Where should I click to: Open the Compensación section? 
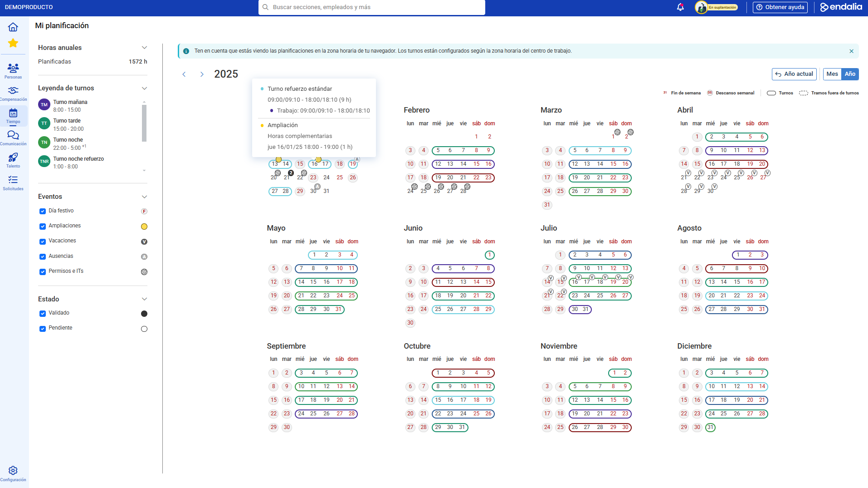pyautogui.click(x=13, y=94)
